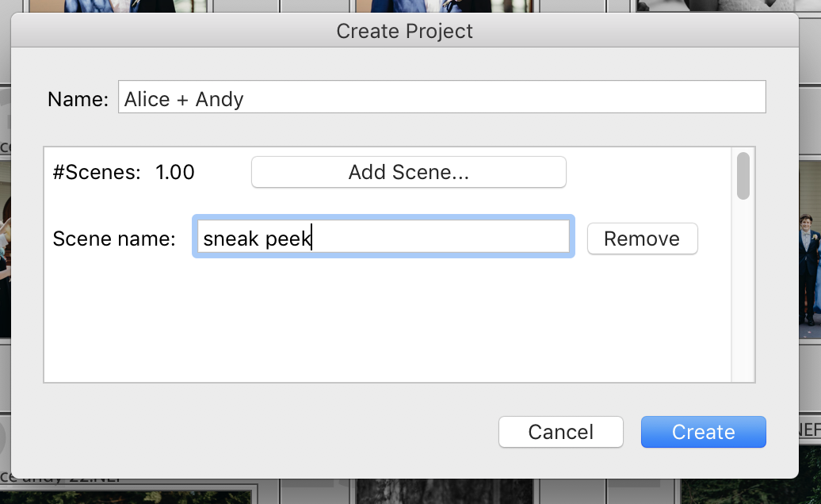Click blank area inside the scenes list
This screenshot has height=504, width=821.
pyautogui.click(x=388, y=319)
